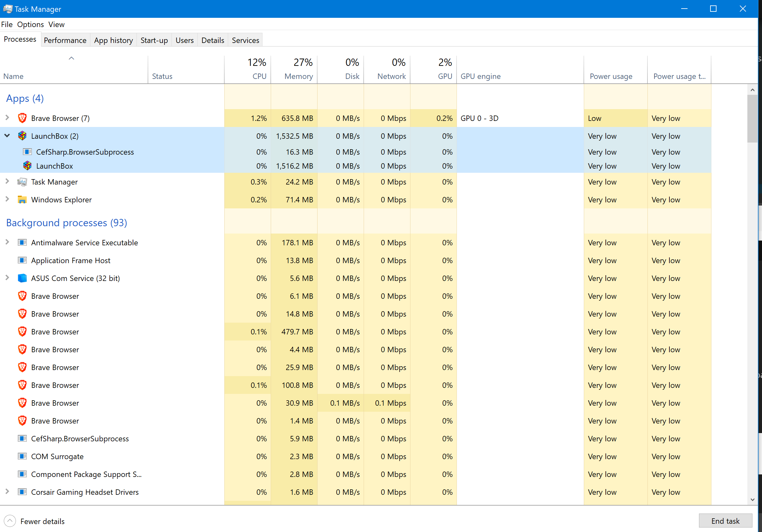
Task: Click Brave icon on the 30.9 MB row
Action: tap(22, 403)
